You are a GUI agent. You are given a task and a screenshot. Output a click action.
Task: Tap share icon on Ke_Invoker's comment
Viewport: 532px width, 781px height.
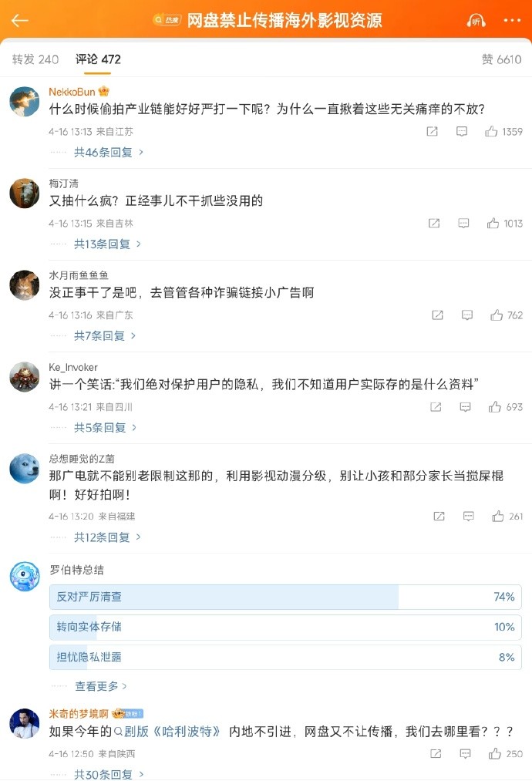pyautogui.click(x=436, y=407)
